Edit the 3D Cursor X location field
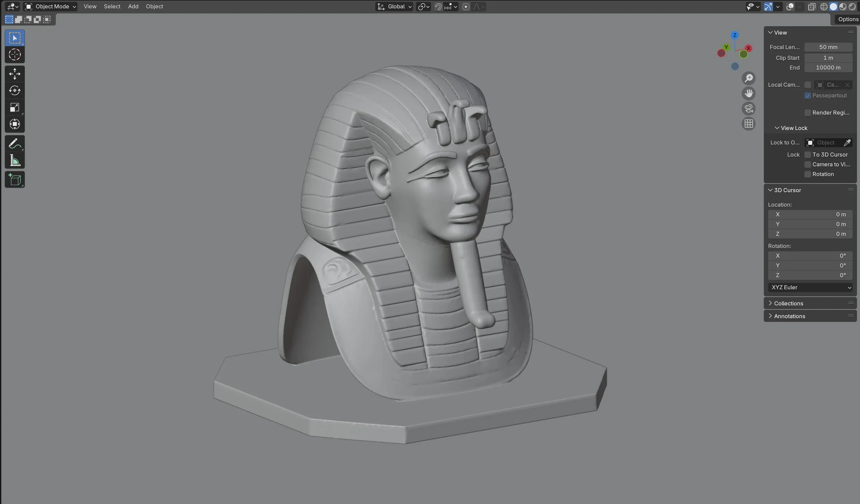 tap(810, 214)
